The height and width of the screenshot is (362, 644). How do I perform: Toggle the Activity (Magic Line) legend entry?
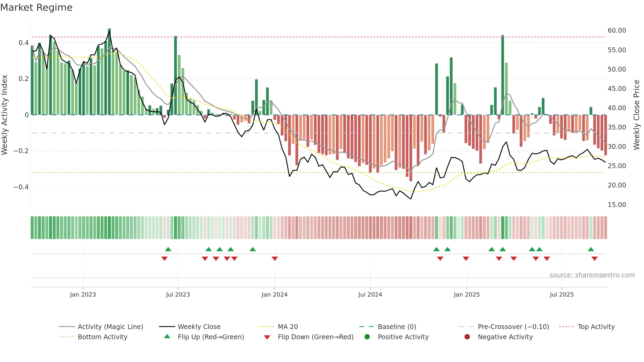[101, 327]
